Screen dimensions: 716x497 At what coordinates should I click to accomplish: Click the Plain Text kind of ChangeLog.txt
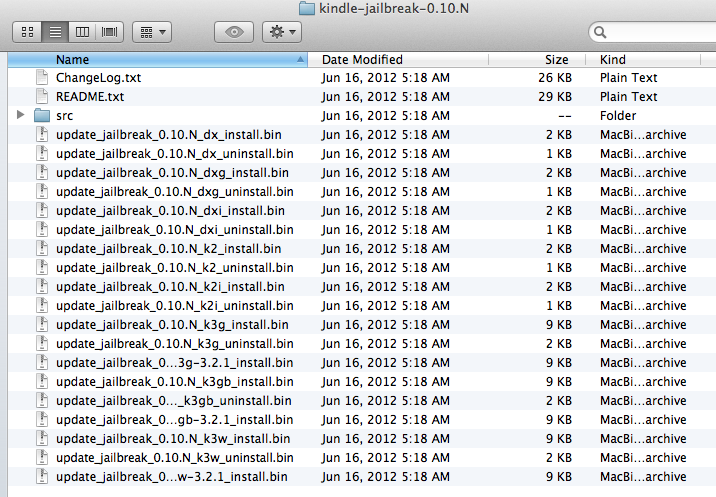pyautogui.click(x=628, y=78)
